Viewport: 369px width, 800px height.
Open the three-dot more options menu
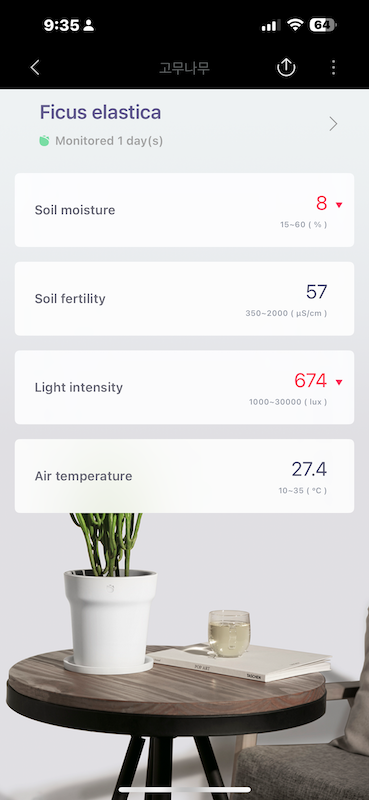click(x=333, y=67)
